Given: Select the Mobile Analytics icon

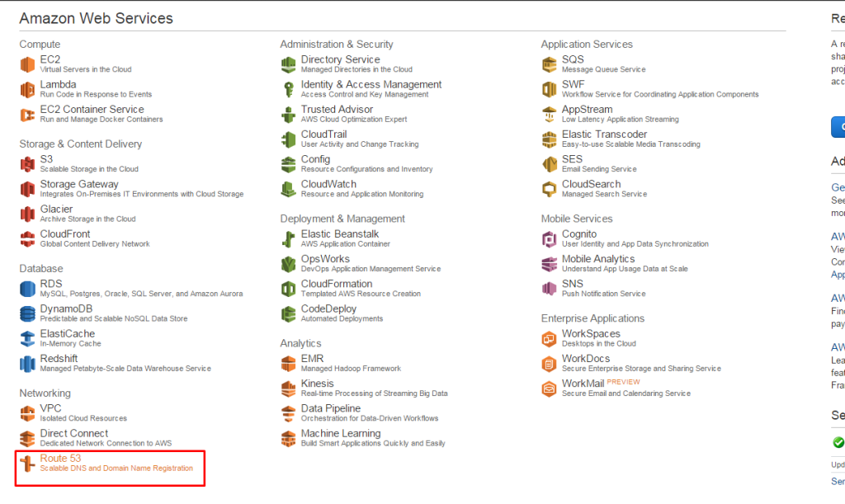Looking at the screenshot, I should [549, 264].
